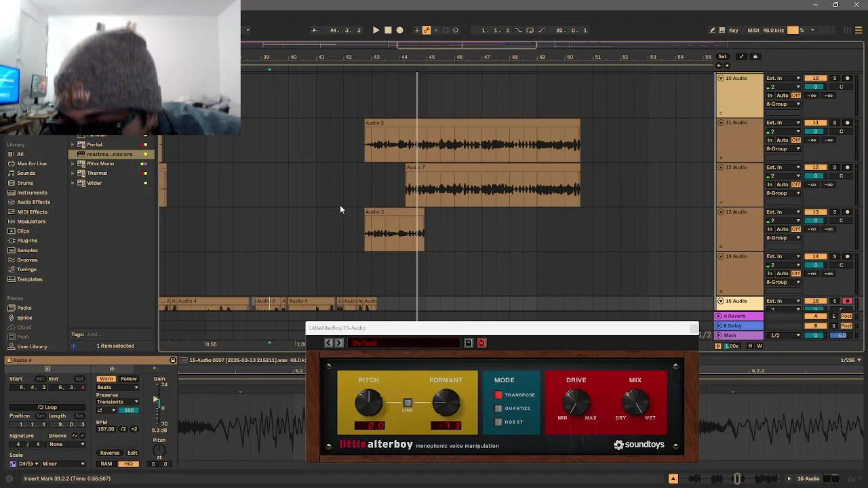Select Audio Effects in the browser

tap(33, 202)
